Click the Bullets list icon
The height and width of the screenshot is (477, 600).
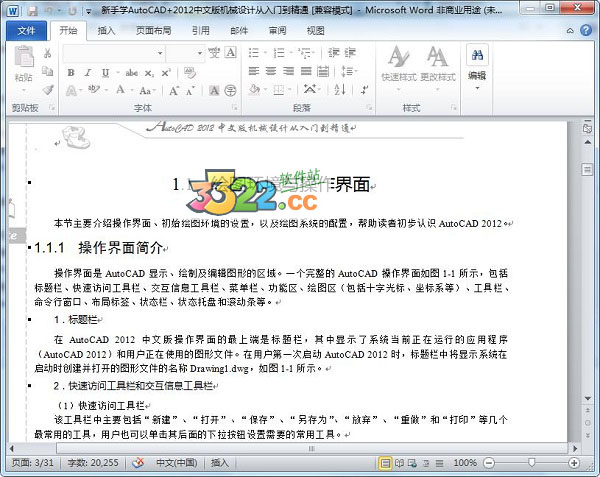click(254, 53)
